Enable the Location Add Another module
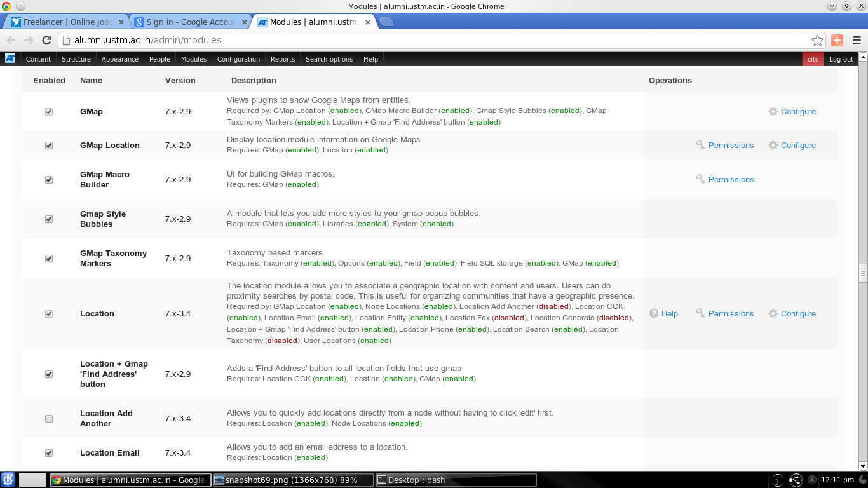The width and height of the screenshot is (868, 488). (x=49, y=419)
